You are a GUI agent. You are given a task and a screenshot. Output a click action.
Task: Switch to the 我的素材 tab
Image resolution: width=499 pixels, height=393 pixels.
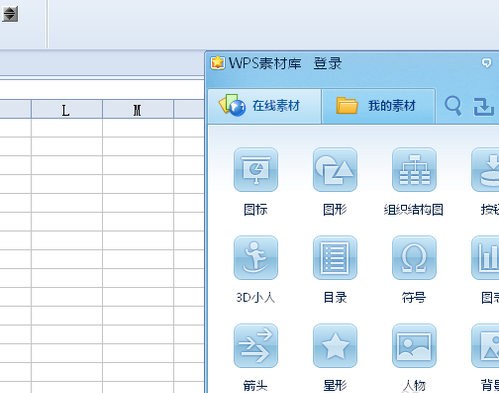379,106
